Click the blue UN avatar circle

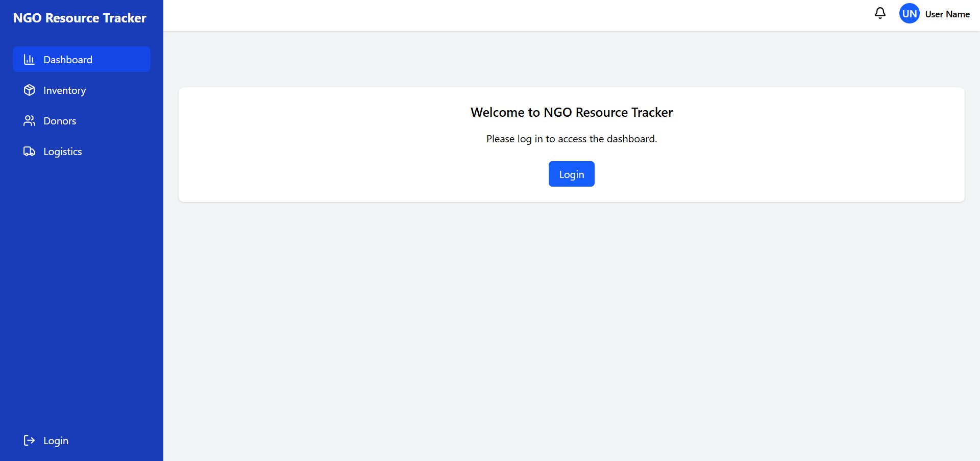tap(909, 14)
